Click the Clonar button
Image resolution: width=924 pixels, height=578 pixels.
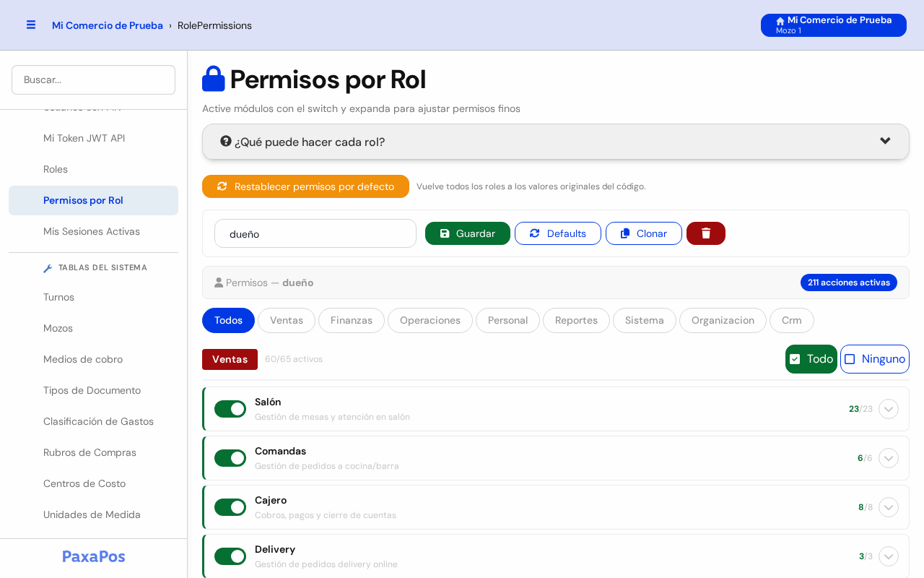644,233
